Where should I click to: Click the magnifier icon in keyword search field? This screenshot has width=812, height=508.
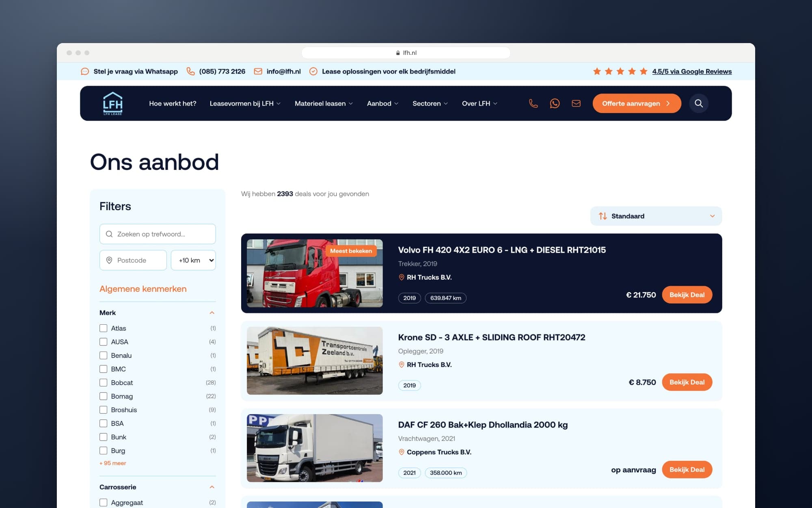109,234
